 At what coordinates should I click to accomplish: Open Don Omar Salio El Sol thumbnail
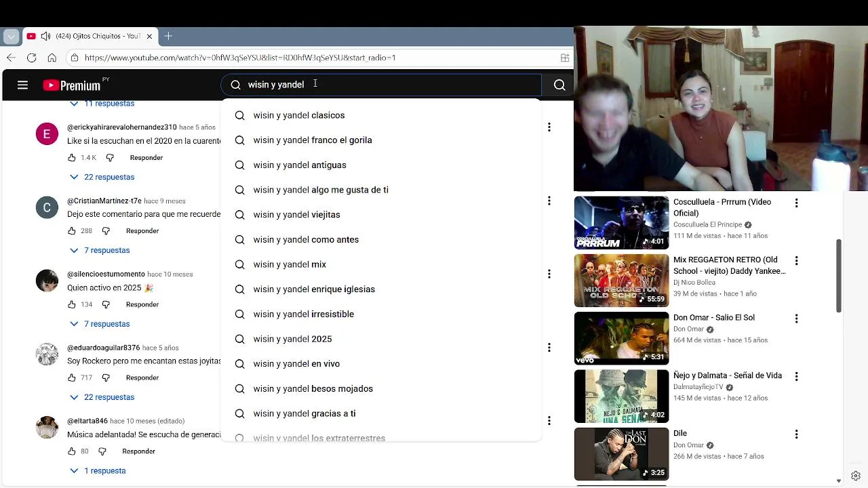coord(621,338)
